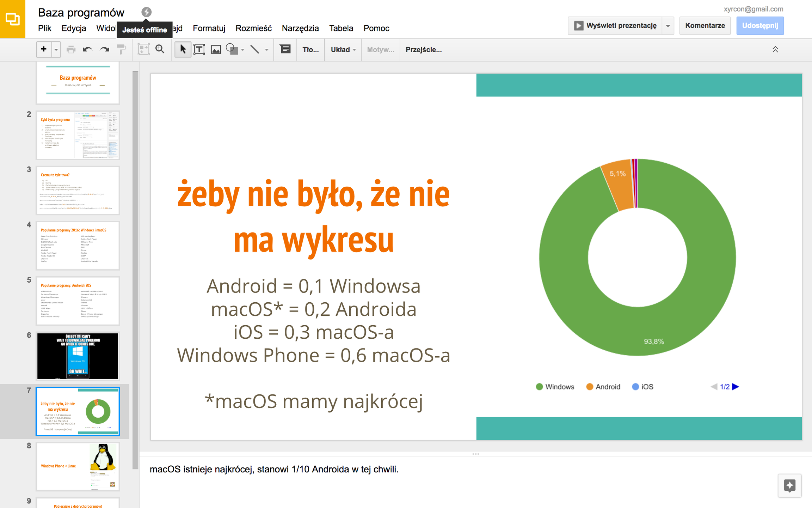Select slide 6 Pokemon meme thumbnail

pyautogui.click(x=78, y=356)
